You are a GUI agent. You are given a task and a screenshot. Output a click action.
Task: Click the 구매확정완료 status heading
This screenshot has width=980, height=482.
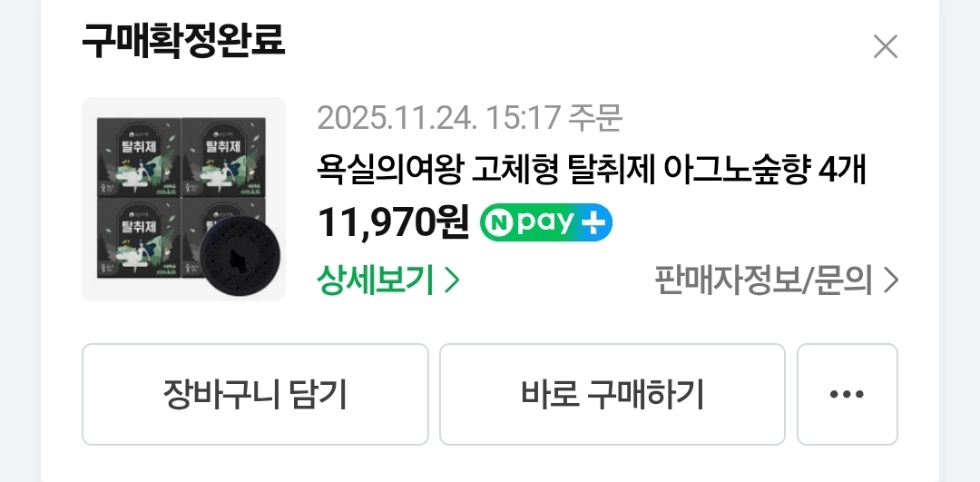[183, 42]
